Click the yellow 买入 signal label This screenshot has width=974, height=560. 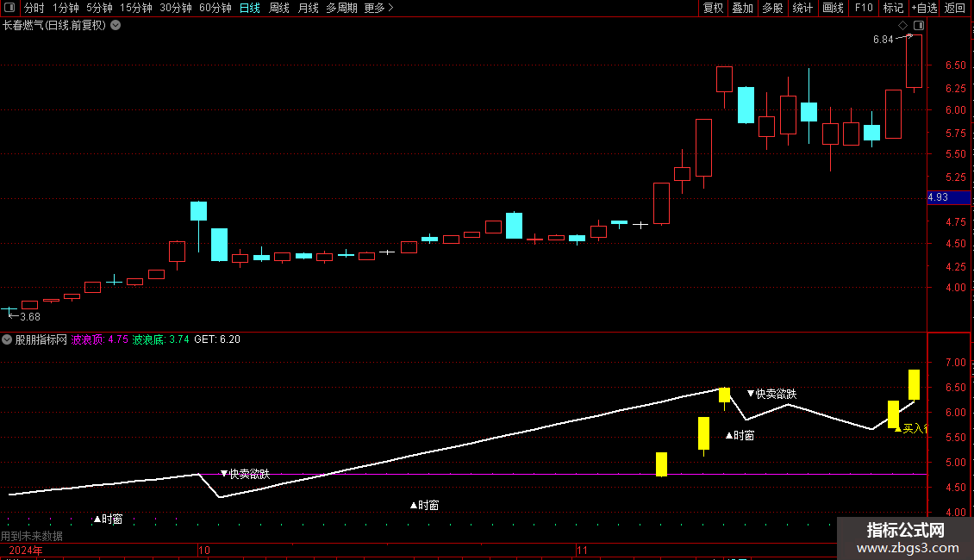910,428
